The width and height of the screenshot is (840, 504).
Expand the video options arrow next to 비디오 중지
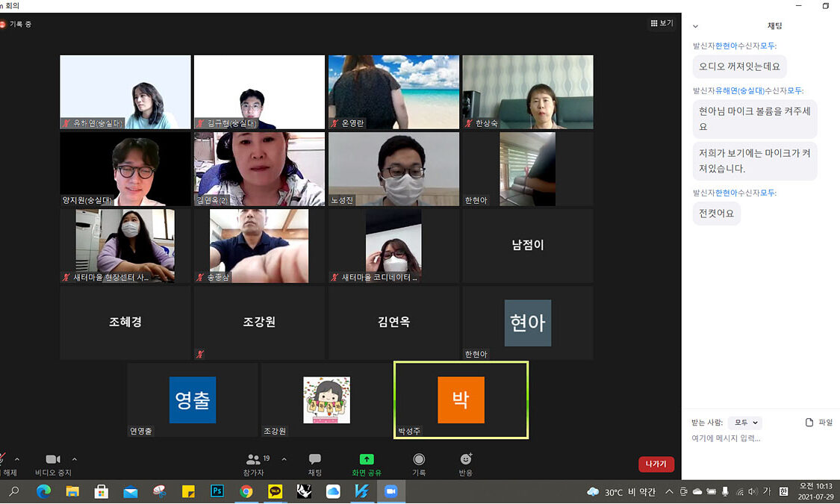[x=75, y=459]
